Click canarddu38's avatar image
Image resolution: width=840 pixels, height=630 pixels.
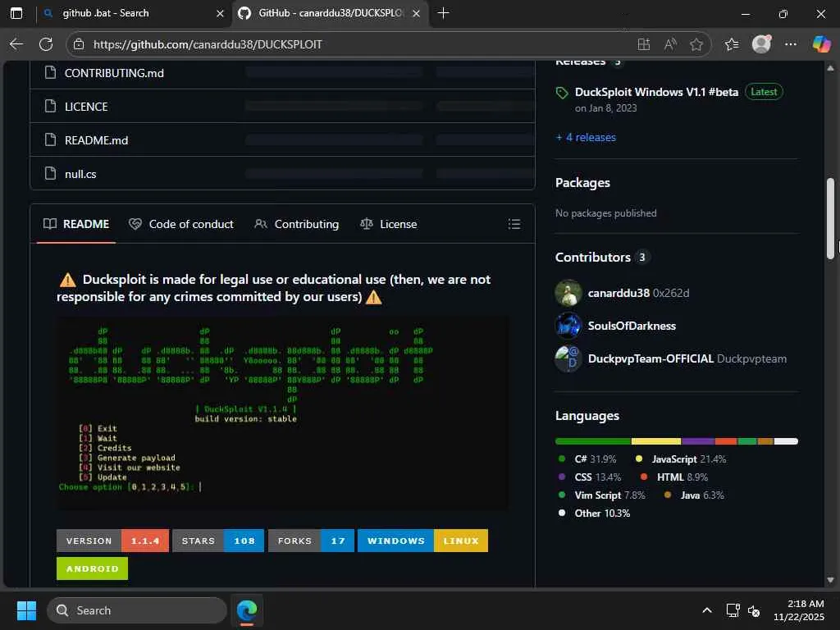point(568,293)
